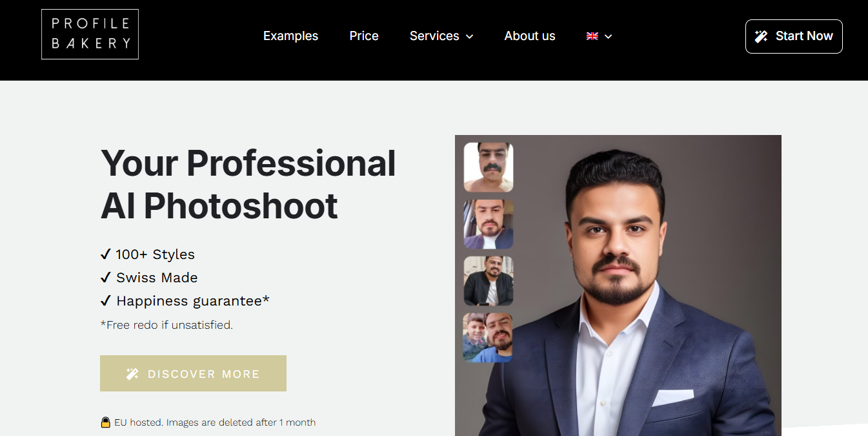868x436 pixels.
Task: Select the shirtless man source photo thumbnail
Action: 489,167
